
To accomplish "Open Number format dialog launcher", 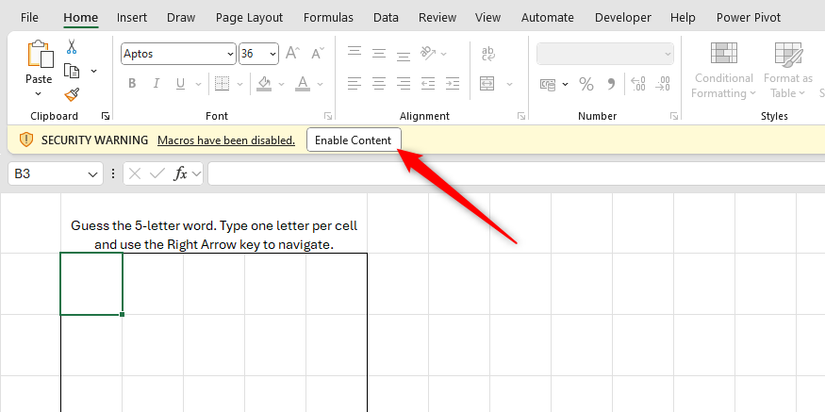I will click(x=673, y=116).
